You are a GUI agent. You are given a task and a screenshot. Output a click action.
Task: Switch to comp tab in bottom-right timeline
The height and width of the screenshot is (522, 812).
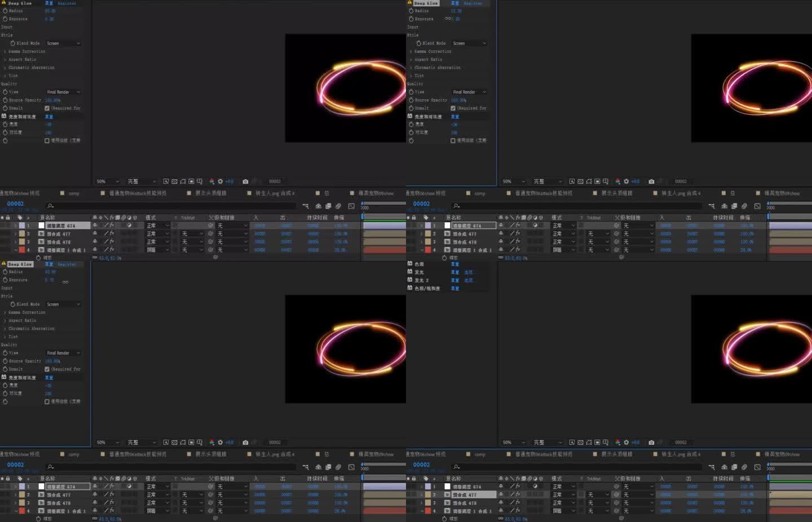[x=480, y=454]
